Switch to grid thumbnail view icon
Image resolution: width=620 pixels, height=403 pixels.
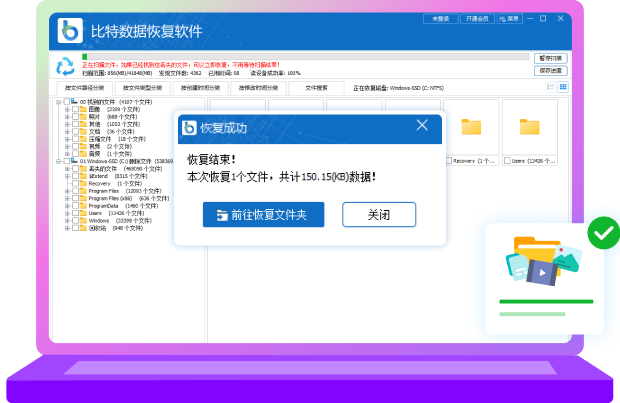[x=563, y=87]
